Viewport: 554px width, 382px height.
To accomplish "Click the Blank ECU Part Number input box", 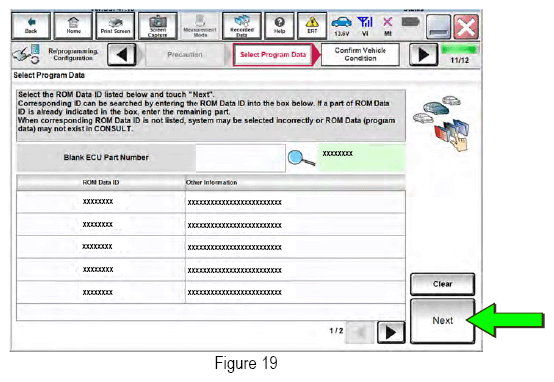I will [240, 158].
